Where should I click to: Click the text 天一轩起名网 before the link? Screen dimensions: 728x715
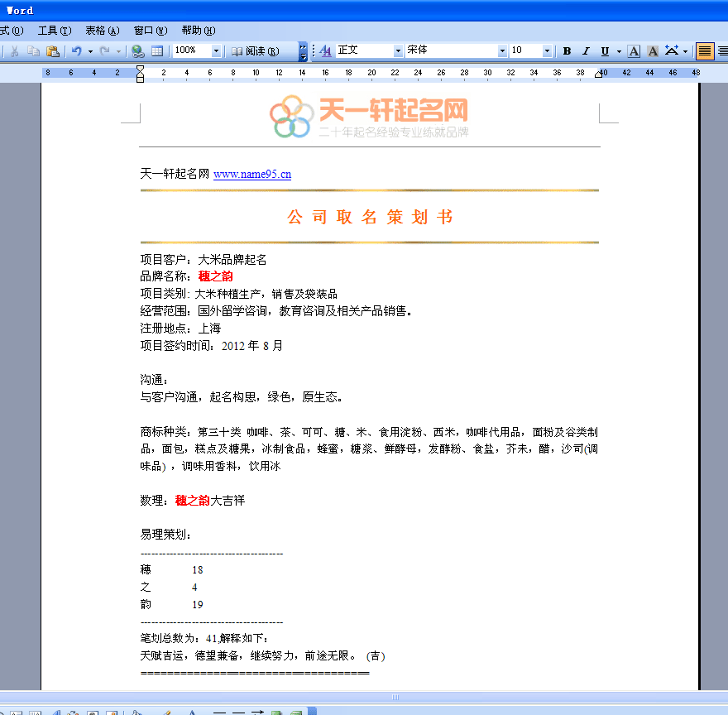click(175, 174)
